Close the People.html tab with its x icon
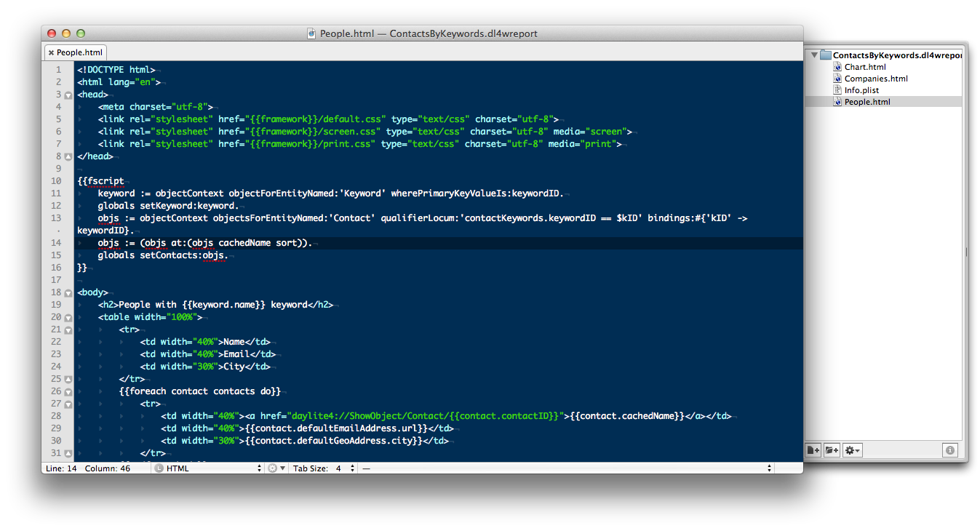This screenshot has height=531, width=980. tap(50, 52)
